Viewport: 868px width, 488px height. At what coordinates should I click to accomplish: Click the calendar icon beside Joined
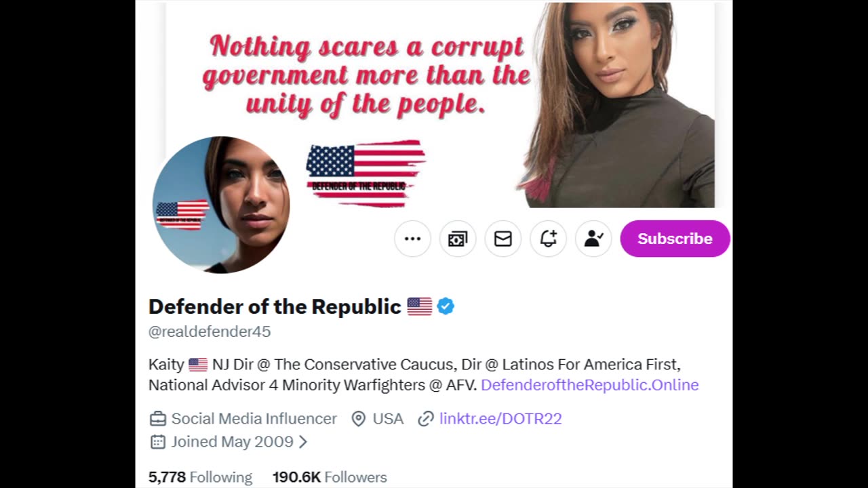(157, 442)
